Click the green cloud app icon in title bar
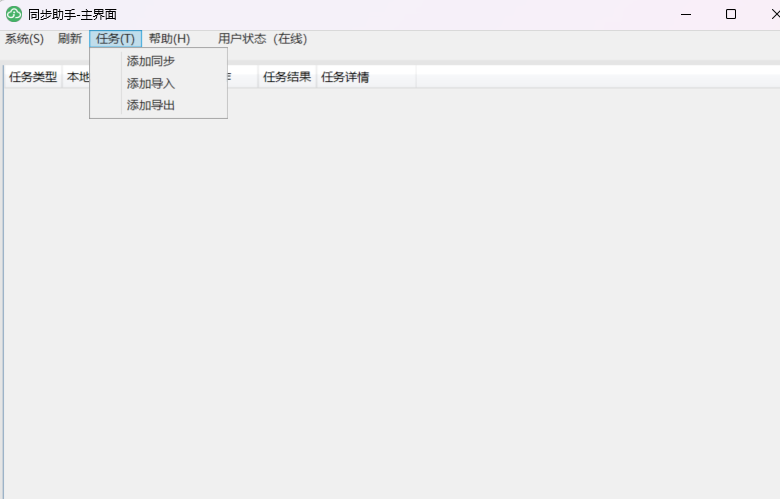The width and height of the screenshot is (780, 499). coord(14,14)
